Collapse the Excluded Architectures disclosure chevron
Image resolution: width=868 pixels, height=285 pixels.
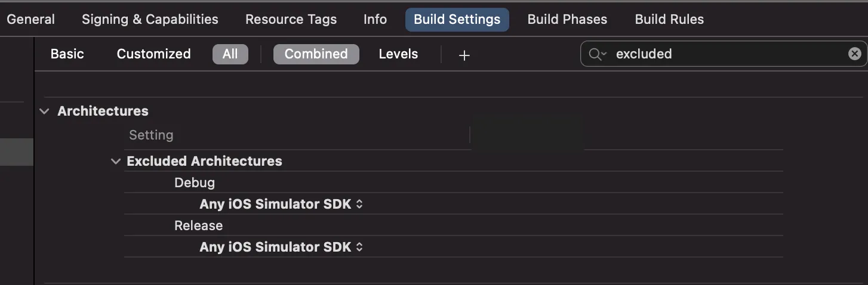pos(116,161)
